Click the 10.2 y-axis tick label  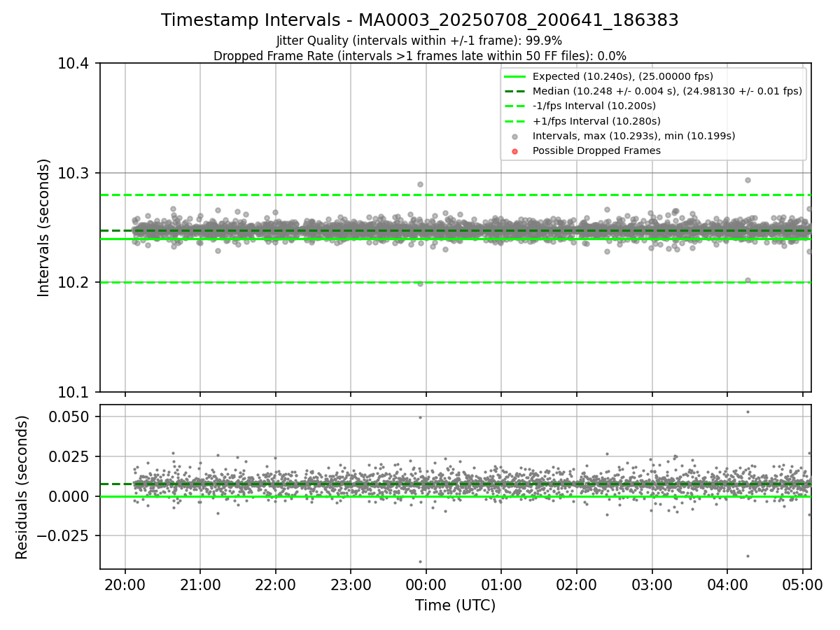coord(73,283)
